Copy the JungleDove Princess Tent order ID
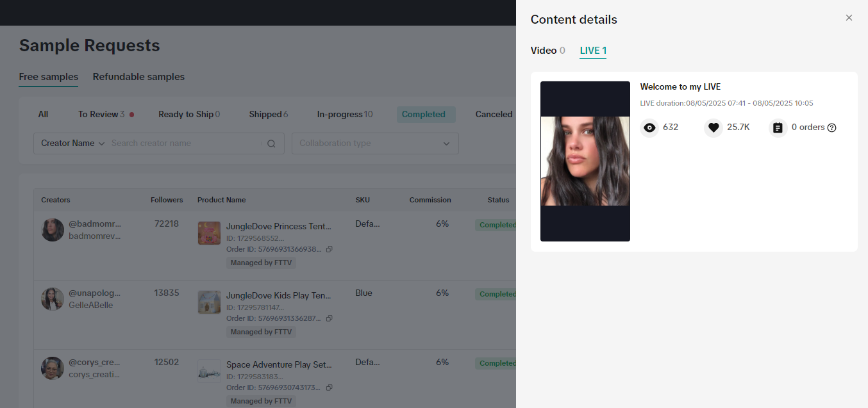Screen dimensions: 868x408 click(330, 249)
